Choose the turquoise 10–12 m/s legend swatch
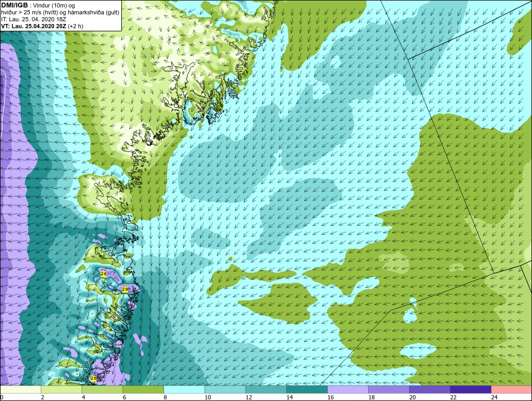The height and width of the screenshot is (401, 532). [x=225, y=389]
